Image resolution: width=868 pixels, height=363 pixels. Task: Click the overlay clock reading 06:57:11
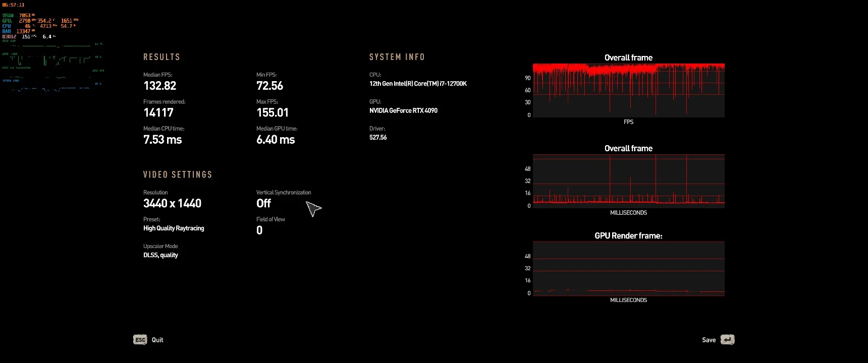pyautogui.click(x=14, y=5)
